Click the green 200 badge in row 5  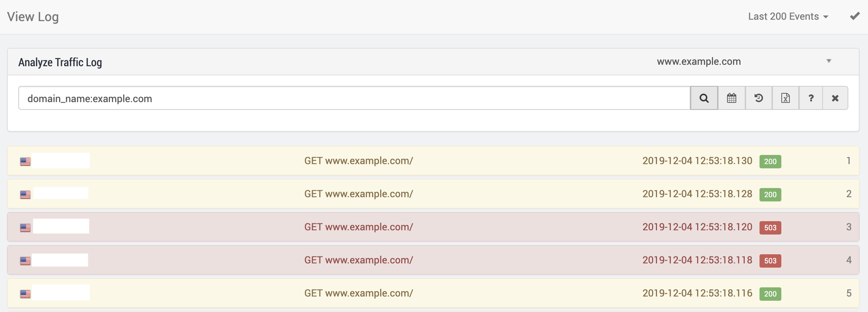tap(770, 294)
